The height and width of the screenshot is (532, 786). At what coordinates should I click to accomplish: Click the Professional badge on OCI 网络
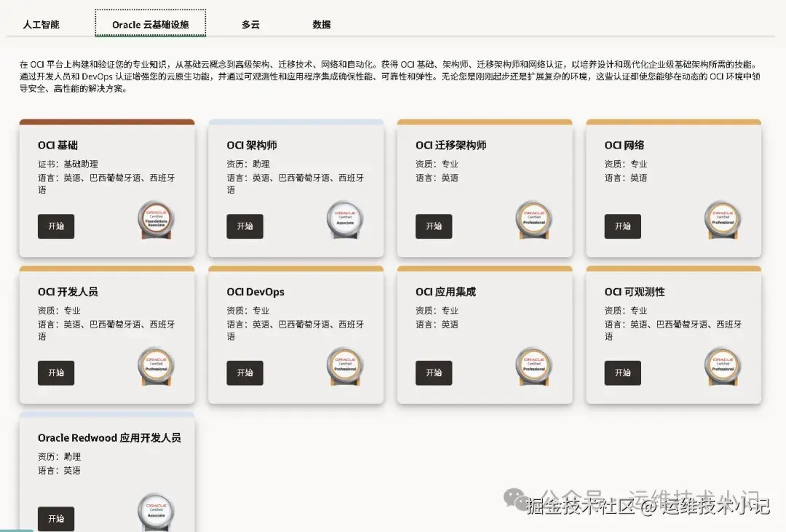click(x=723, y=220)
